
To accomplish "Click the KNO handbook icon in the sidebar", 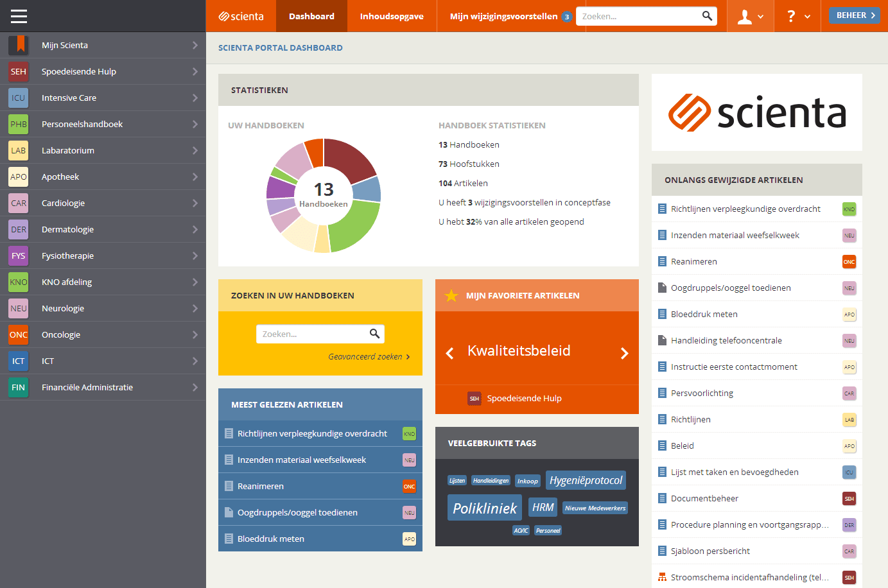I will (19, 282).
